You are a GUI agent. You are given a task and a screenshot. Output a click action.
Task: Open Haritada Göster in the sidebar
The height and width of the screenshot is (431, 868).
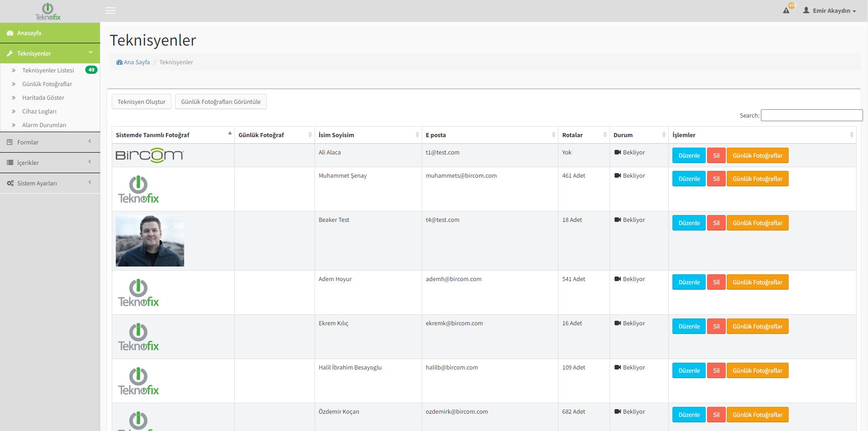tap(43, 97)
